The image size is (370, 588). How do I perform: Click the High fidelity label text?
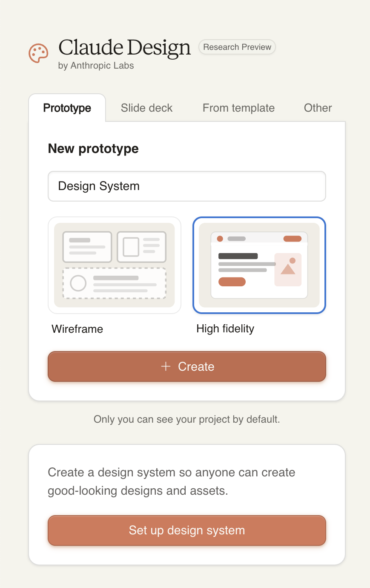click(225, 329)
